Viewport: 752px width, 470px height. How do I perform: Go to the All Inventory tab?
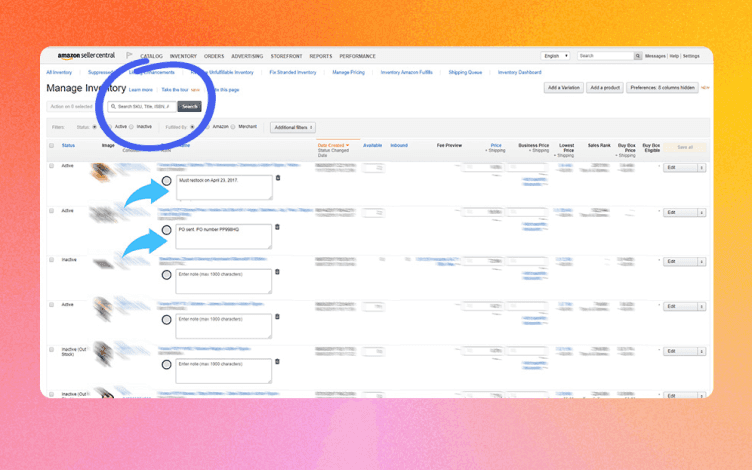coord(59,72)
